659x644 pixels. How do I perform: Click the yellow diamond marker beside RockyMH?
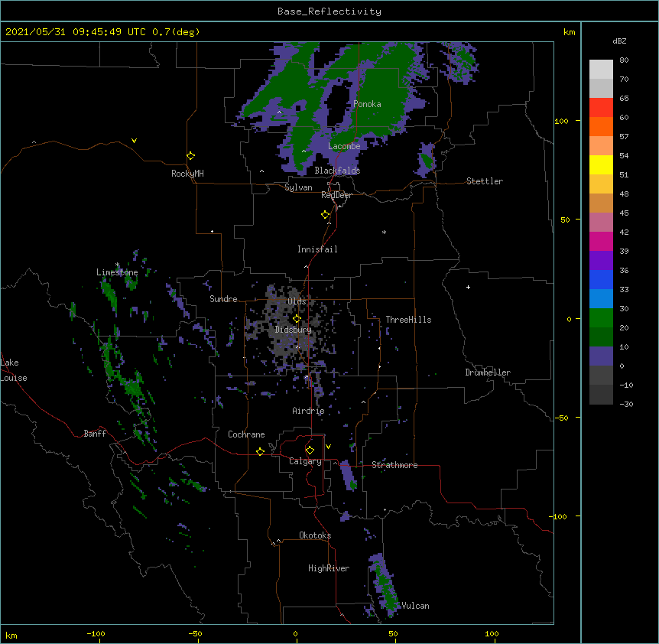click(x=190, y=156)
